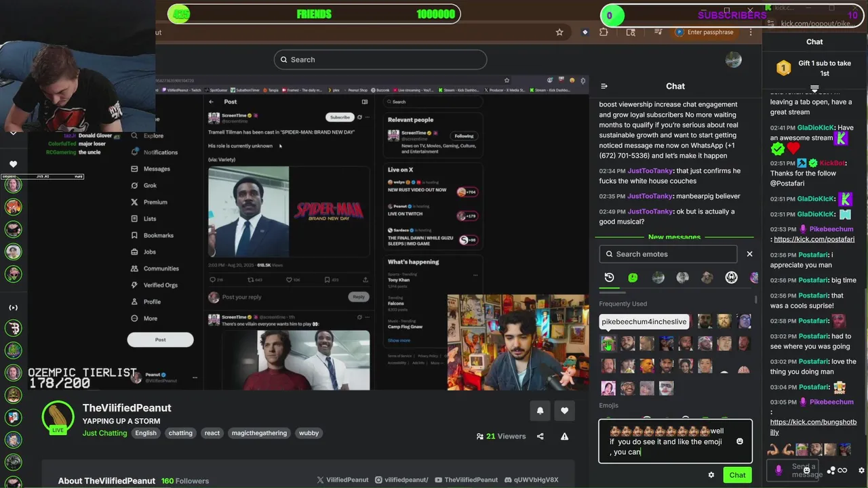Click the Reply button on the X post
The width and height of the screenshot is (868, 488).
[359, 297]
